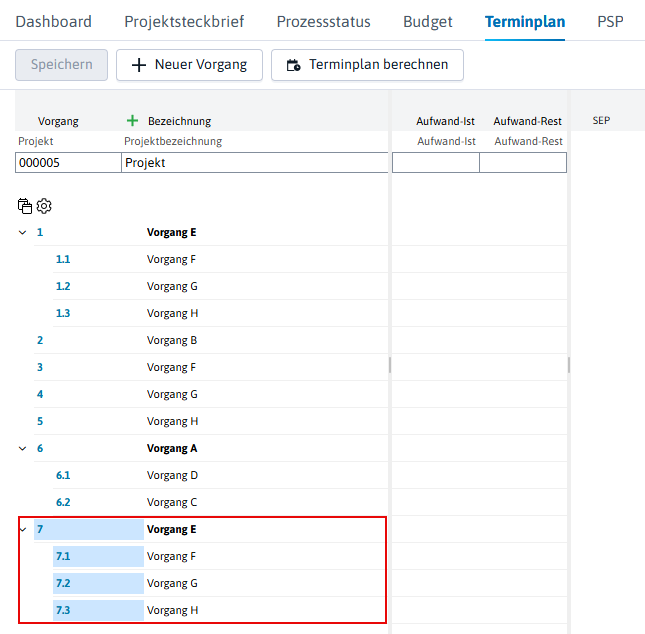
Task: Click the empty Aufwand-Ist project field
Action: (436, 163)
